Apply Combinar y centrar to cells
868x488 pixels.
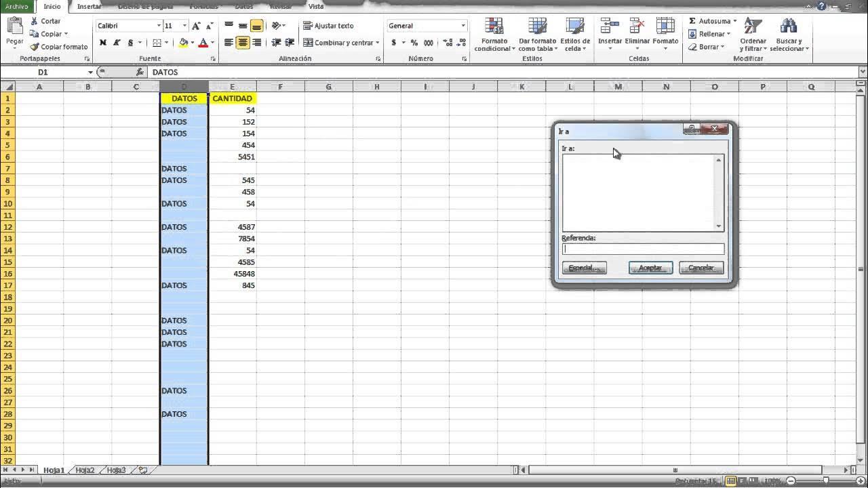[x=342, y=42]
